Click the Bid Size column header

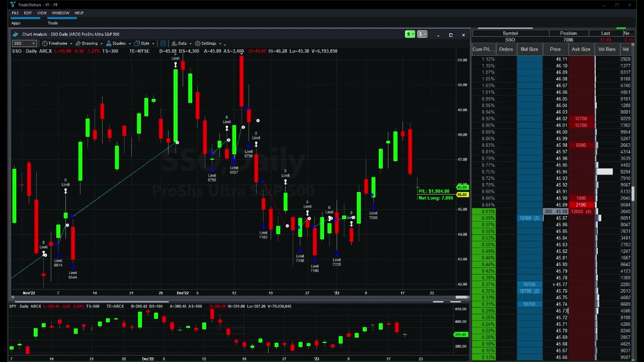[529, 49]
